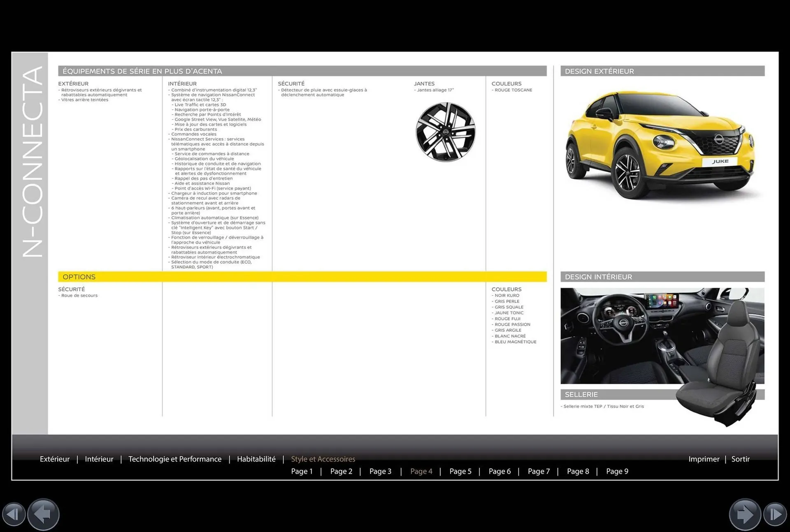Go to Page 9
Viewport: 790px width, 532px height.
(617, 471)
